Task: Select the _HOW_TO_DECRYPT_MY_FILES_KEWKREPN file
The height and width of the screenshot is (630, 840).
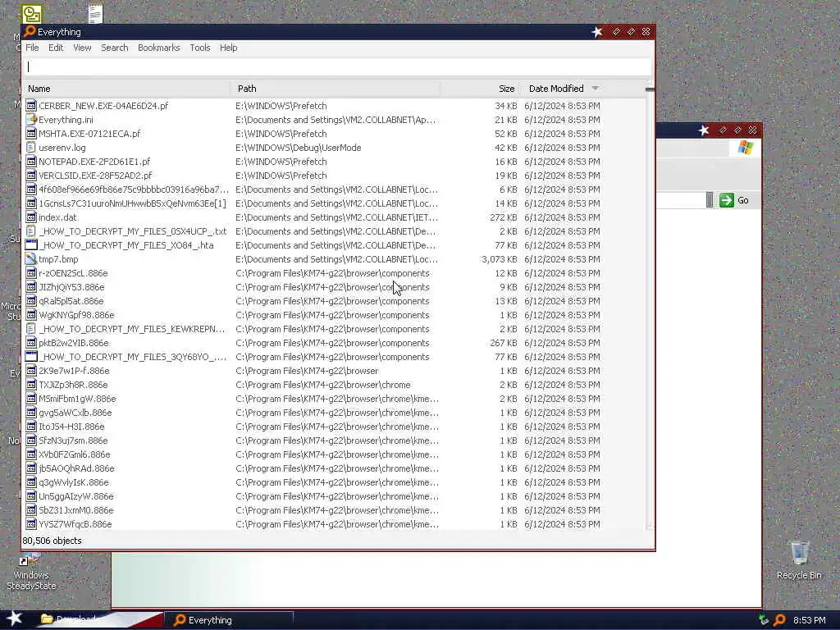Action: pos(132,329)
